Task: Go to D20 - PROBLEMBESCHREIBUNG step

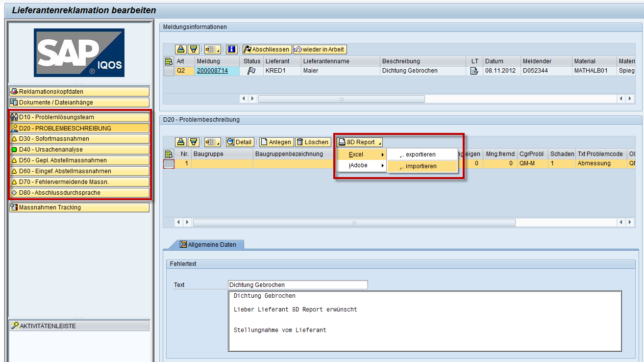Action: coord(79,128)
